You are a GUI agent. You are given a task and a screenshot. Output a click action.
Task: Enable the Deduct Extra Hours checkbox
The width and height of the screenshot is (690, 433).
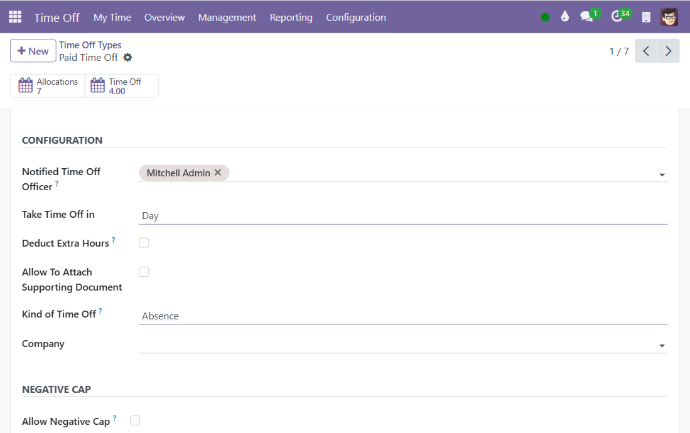[144, 243]
